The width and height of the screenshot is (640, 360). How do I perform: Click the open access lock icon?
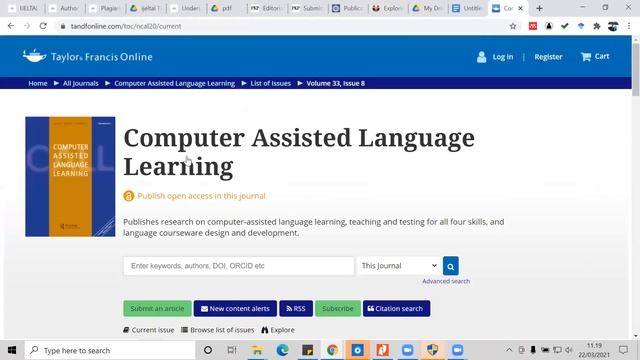[x=129, y=196]
